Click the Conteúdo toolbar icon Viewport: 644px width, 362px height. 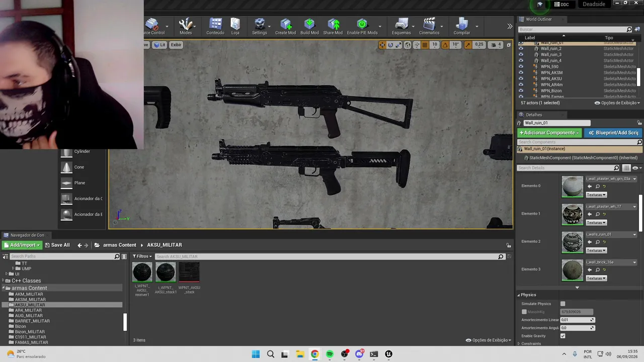tap(215, 26)
